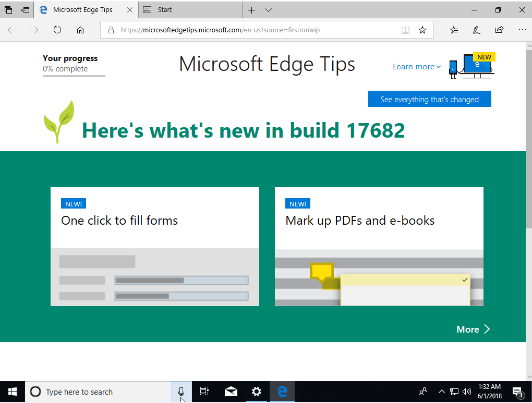Add page to favorites star
Image resolution: width=532 pixels, height=403 pixels.
(422, 30)
